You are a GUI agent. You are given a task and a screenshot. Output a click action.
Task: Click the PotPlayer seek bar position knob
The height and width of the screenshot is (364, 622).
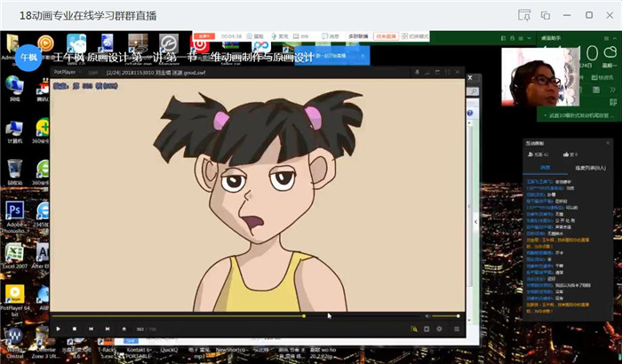tap(304, 316)
